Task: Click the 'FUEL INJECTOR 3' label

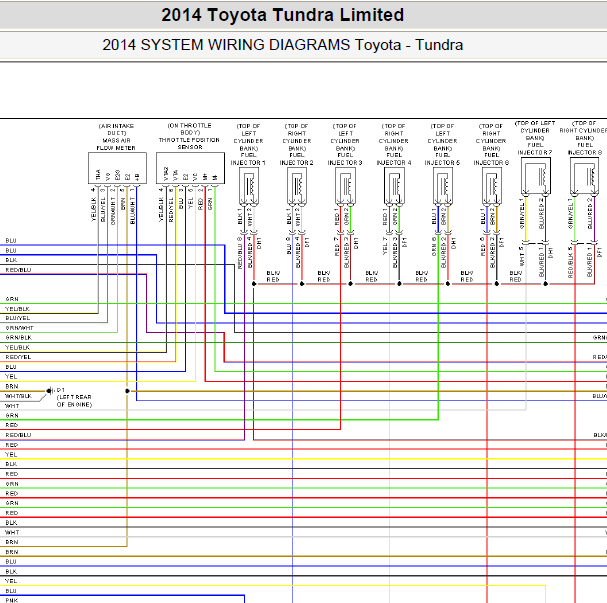Action: [x=345, y=159]
